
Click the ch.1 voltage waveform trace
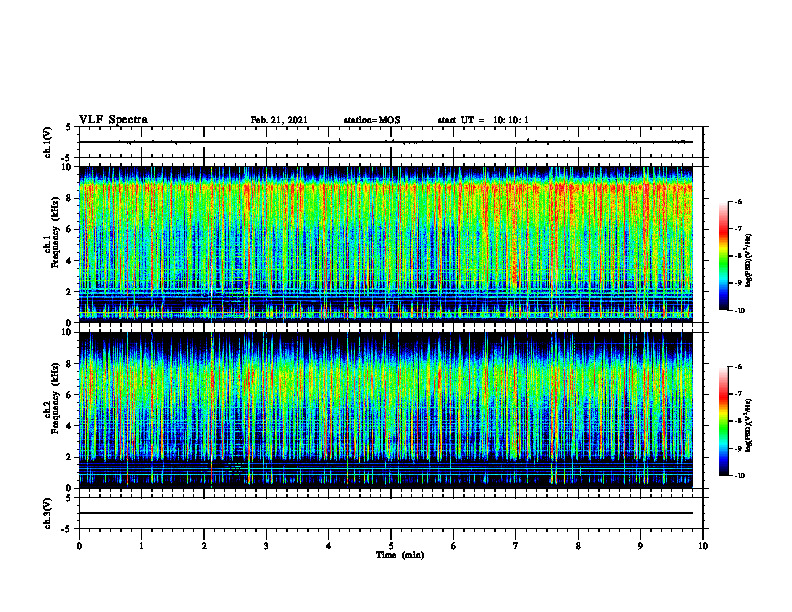coord(385,142)
